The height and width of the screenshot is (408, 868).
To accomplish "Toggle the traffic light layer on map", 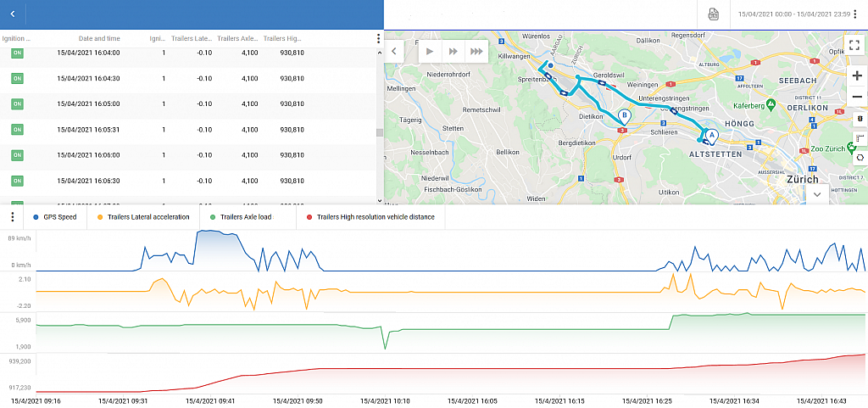I will coord(860,119).
